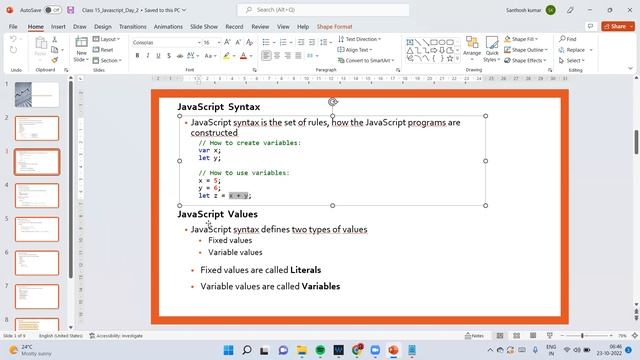The image size is (640, 360).
Task: Click the Cut scissors icon
Action: click(54, 40)
